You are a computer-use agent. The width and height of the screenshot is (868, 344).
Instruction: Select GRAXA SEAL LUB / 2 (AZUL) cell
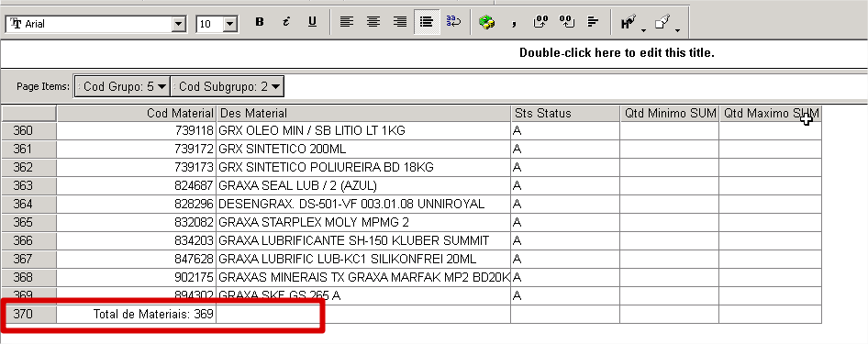[x=363, y=185]
